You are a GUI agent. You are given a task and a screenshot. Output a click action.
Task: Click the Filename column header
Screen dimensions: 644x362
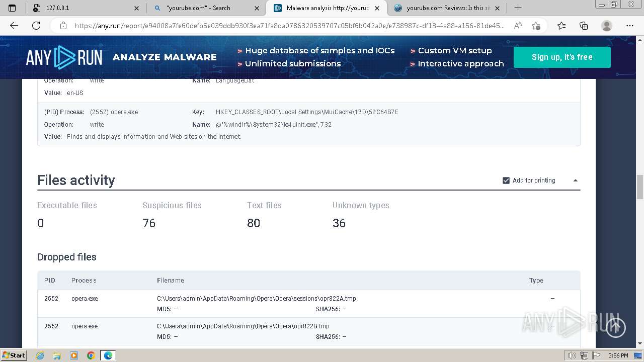pyautogui.click(x=171, y=281)
